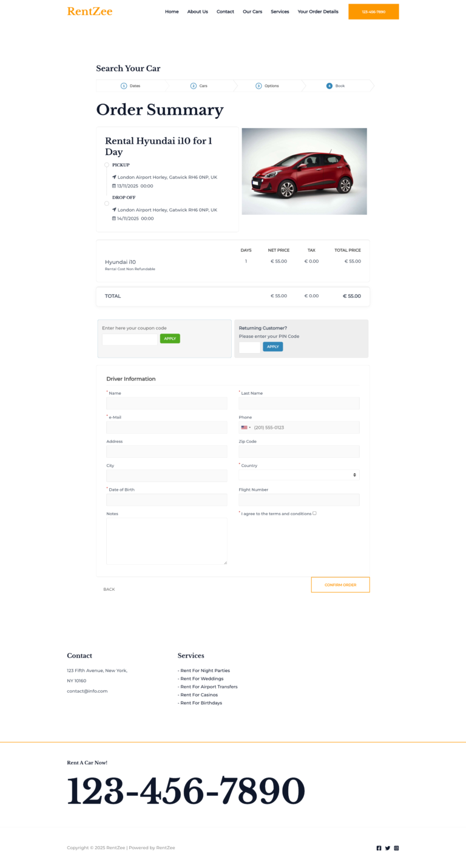Screen dimensions: 466x868
Task: Click the US flag phone country selector
Action: [246, 428]
